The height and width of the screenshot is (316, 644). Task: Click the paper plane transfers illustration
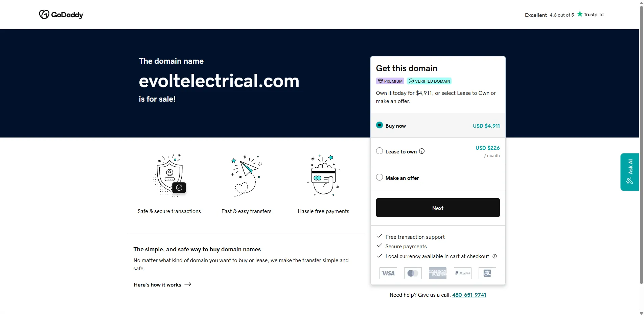point(247,175)
